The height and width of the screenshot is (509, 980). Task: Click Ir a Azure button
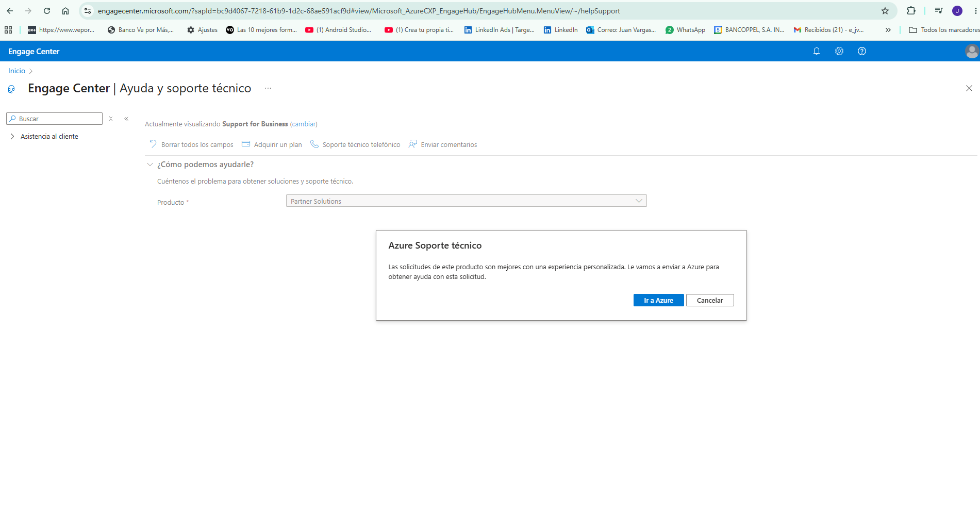click(x=658, y=300)
